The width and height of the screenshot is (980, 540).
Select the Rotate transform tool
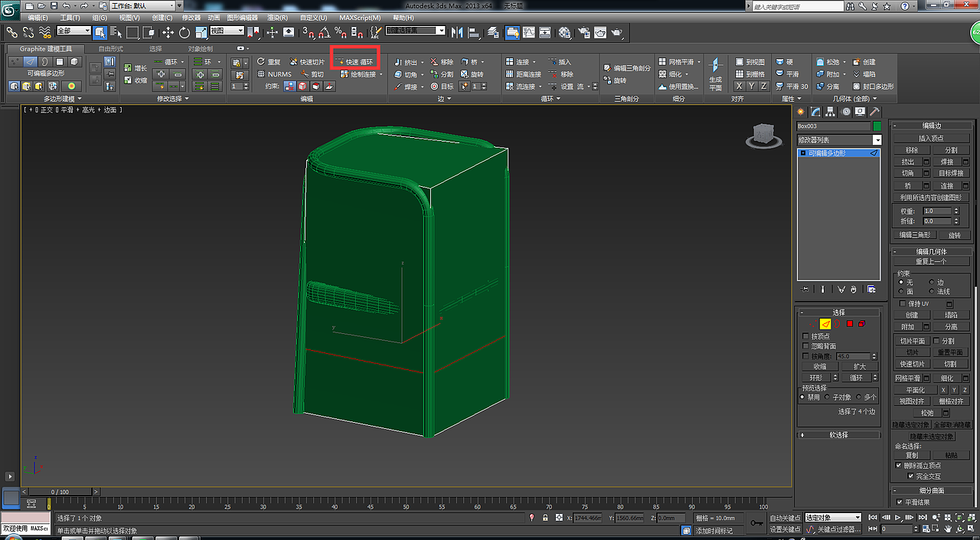(x=185, y=32)
